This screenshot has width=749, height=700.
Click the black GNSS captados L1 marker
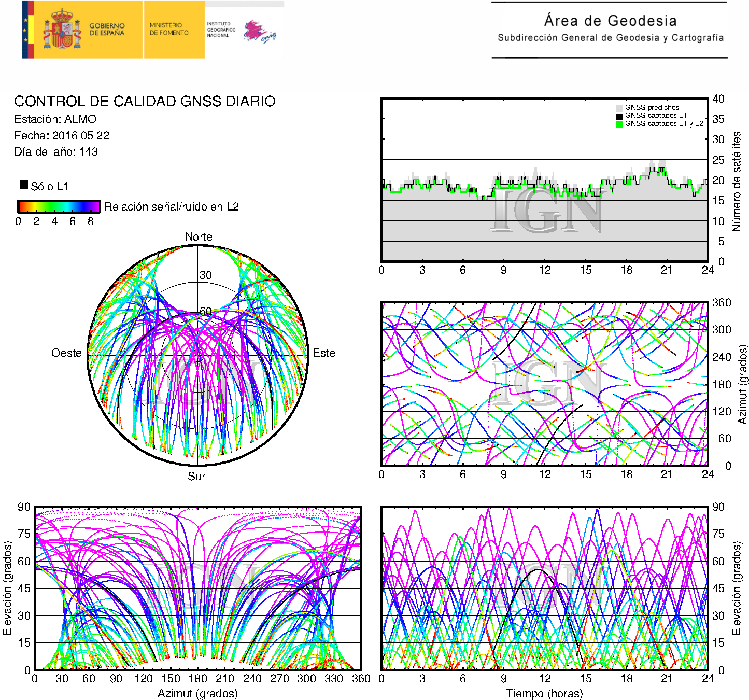tap(619, 117)
